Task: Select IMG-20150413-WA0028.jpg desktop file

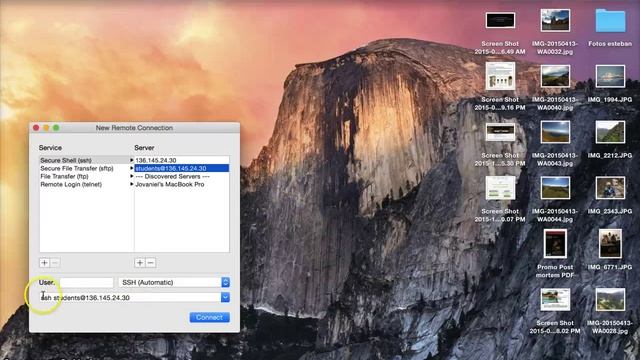Action: (x=610, y=299)
